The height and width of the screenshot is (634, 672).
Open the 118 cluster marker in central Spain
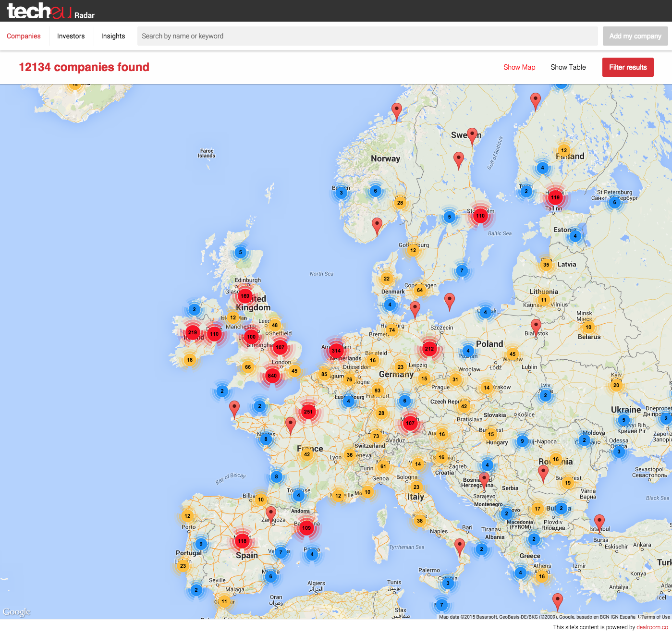242,541
